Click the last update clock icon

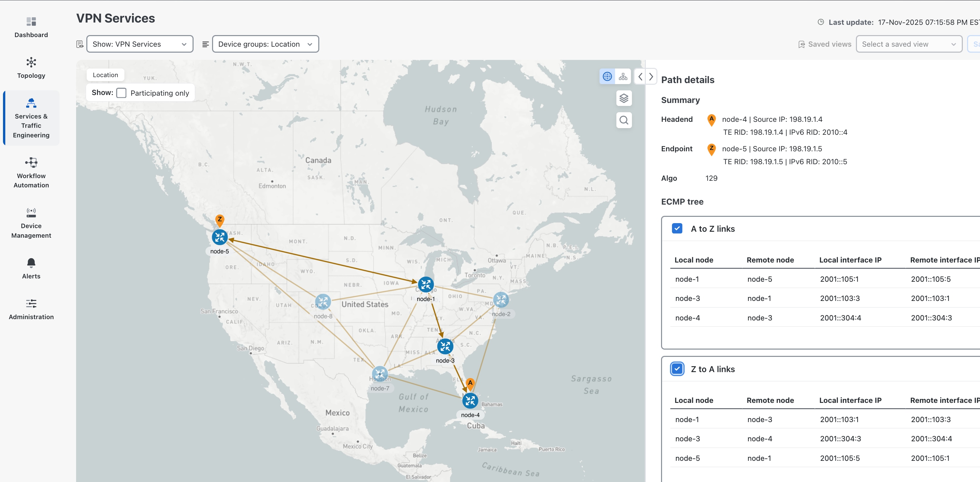coord(821,22)
